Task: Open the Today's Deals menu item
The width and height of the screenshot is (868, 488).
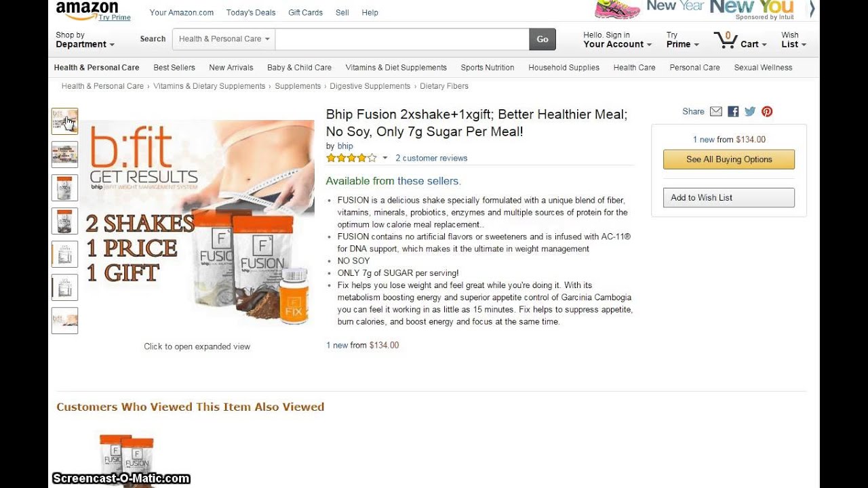Action: click(251, 13)
